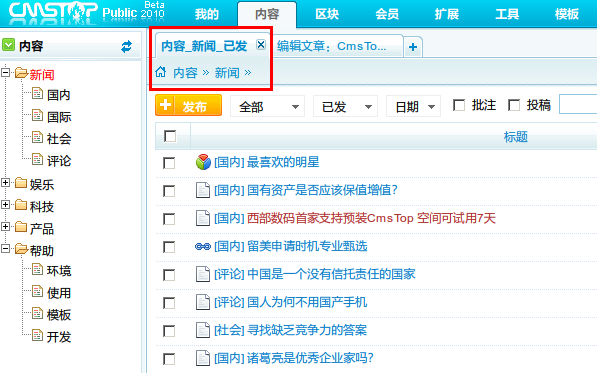597x373 pixels.
Task: Open the 全部 filter dropdown
Action: (268, 106)
